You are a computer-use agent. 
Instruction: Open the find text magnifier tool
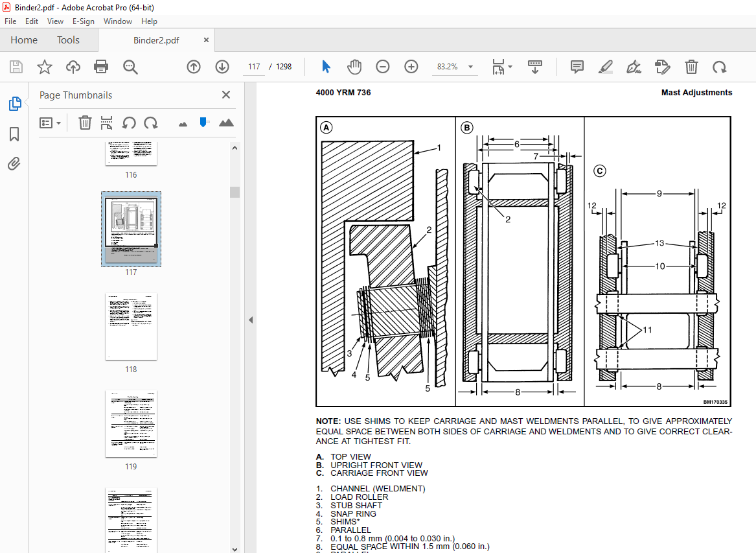[130, 67]
